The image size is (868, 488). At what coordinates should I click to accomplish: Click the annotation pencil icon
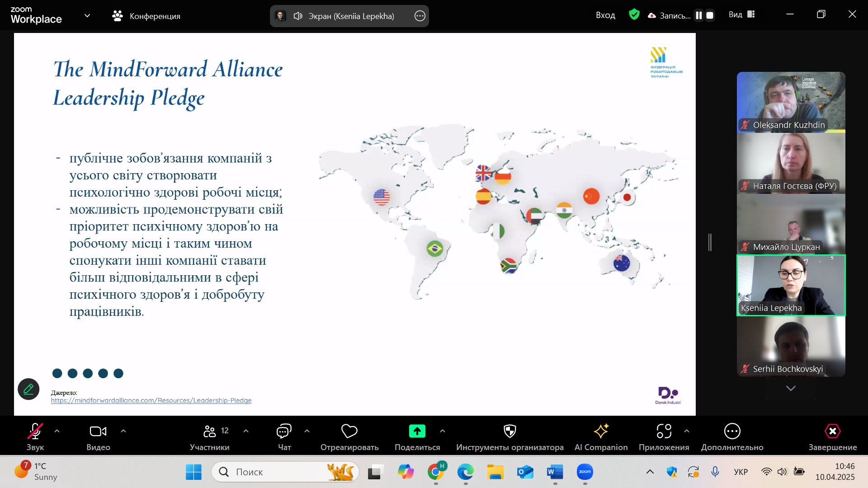tap(28, 389)
